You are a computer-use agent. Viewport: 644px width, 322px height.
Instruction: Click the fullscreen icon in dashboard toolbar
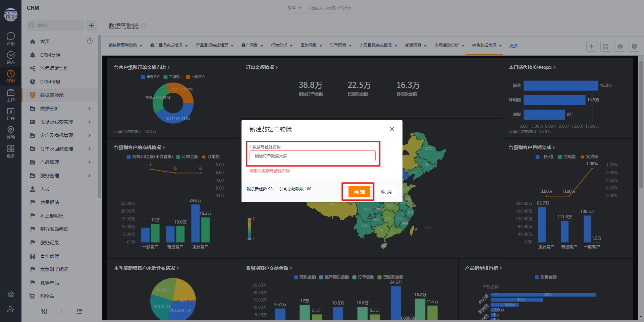point(606,46)
